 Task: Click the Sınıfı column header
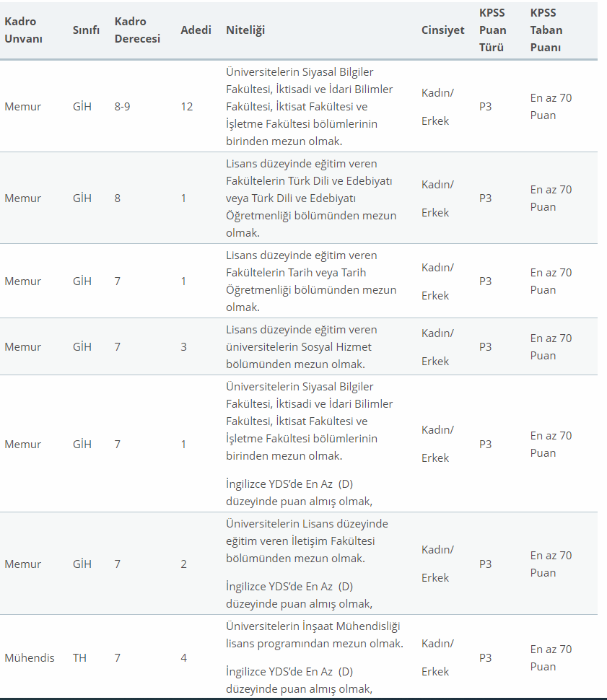coord(86,30)
